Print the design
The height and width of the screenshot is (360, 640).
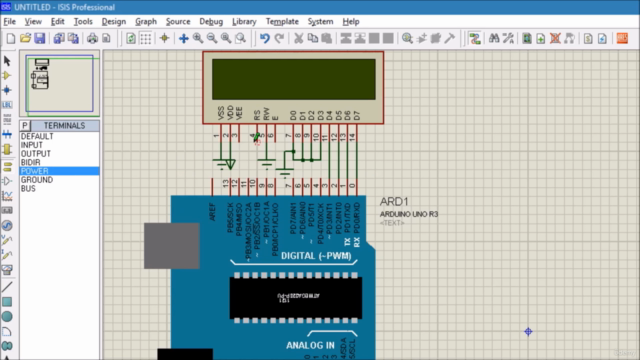pos(92,38)
